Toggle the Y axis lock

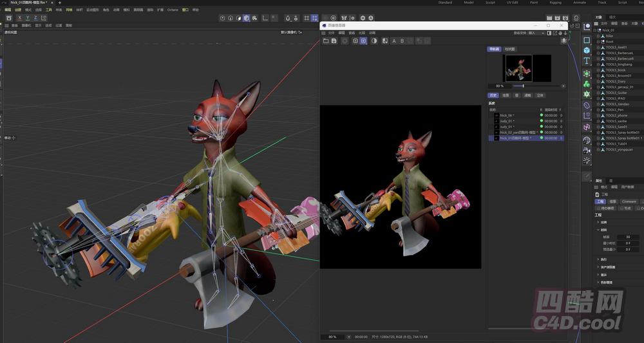28,18
